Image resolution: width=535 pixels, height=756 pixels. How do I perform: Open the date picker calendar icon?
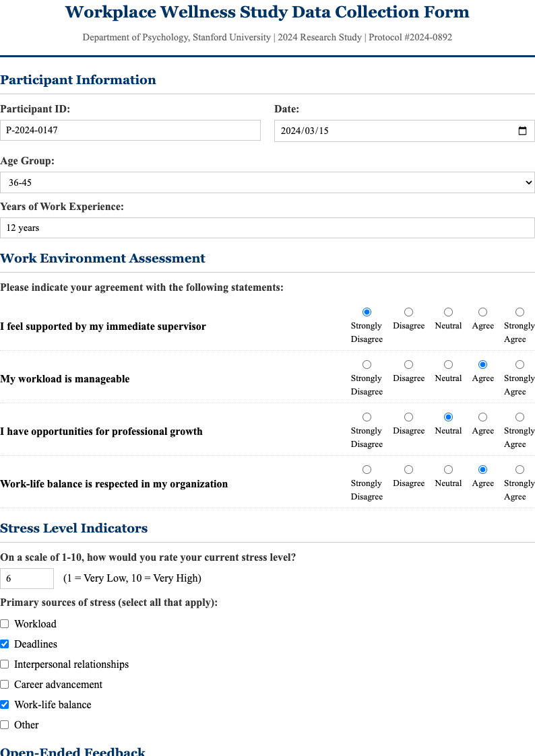[x=523, y=131]
